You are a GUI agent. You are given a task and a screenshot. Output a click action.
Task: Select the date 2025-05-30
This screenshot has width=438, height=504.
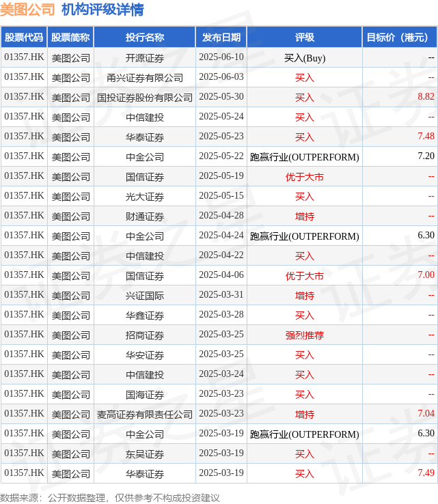[x=221, y=96]
